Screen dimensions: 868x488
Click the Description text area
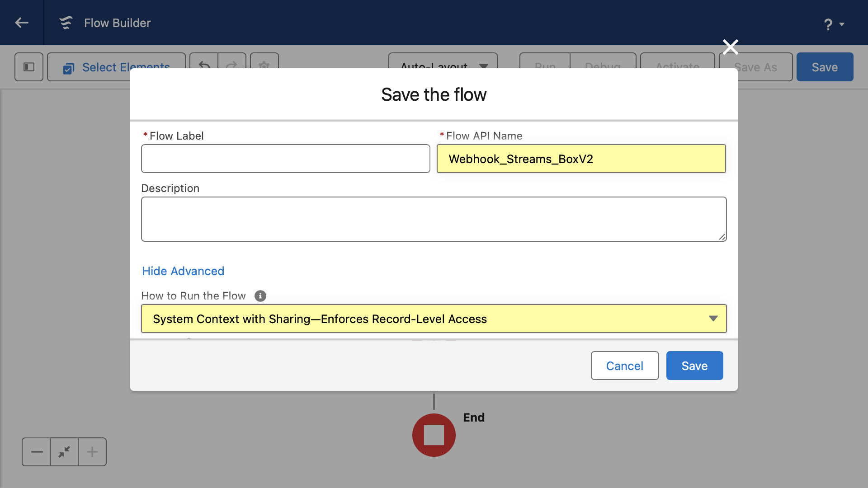click(x=434, y=219)
